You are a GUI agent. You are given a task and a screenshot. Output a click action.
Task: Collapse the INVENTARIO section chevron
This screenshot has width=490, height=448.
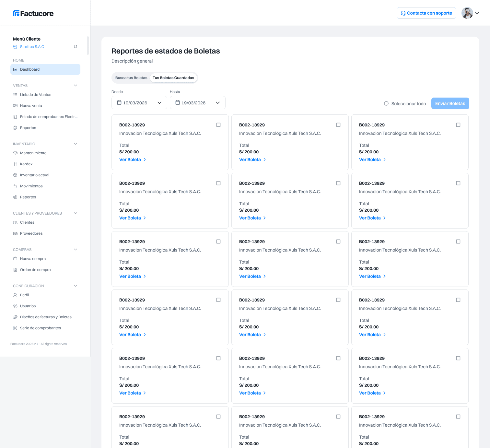pos(76,144)
